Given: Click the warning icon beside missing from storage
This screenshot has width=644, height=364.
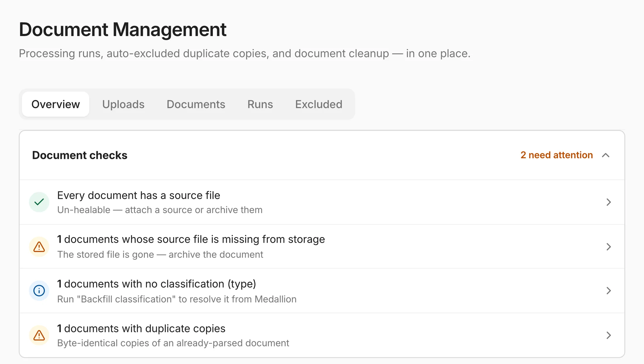Looking at the screenshot, I should [39, 247].
